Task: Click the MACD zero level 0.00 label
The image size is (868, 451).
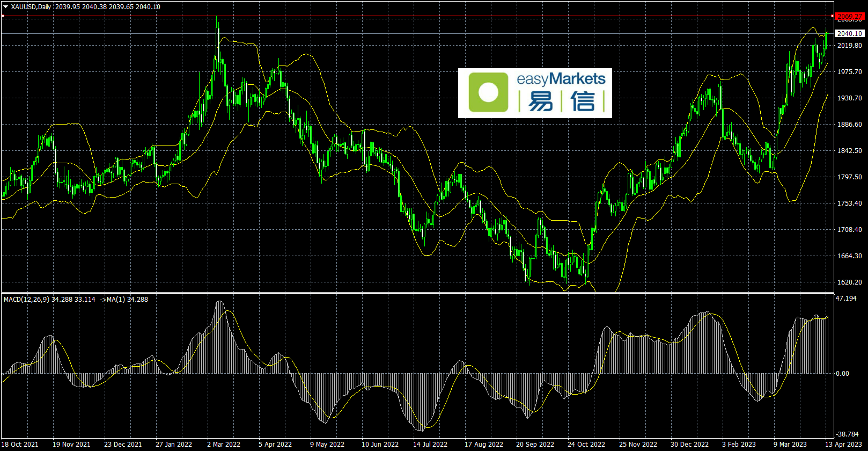Action: click(x=843, y=374)
